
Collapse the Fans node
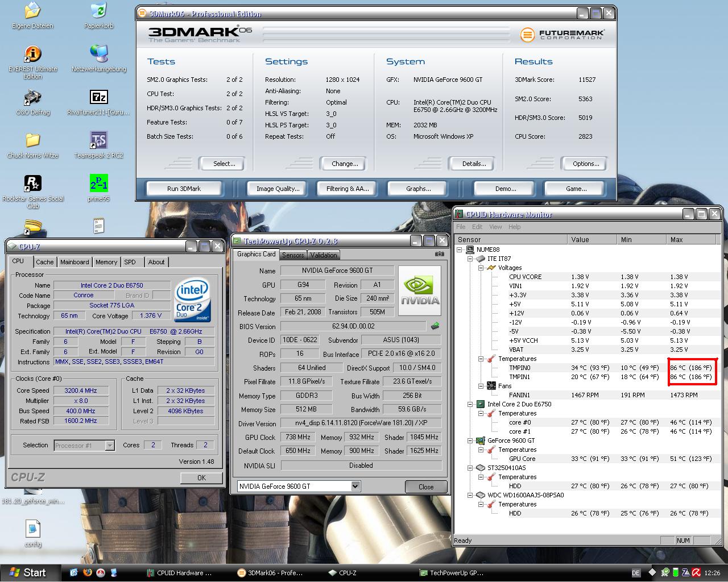tap(481, 386)
